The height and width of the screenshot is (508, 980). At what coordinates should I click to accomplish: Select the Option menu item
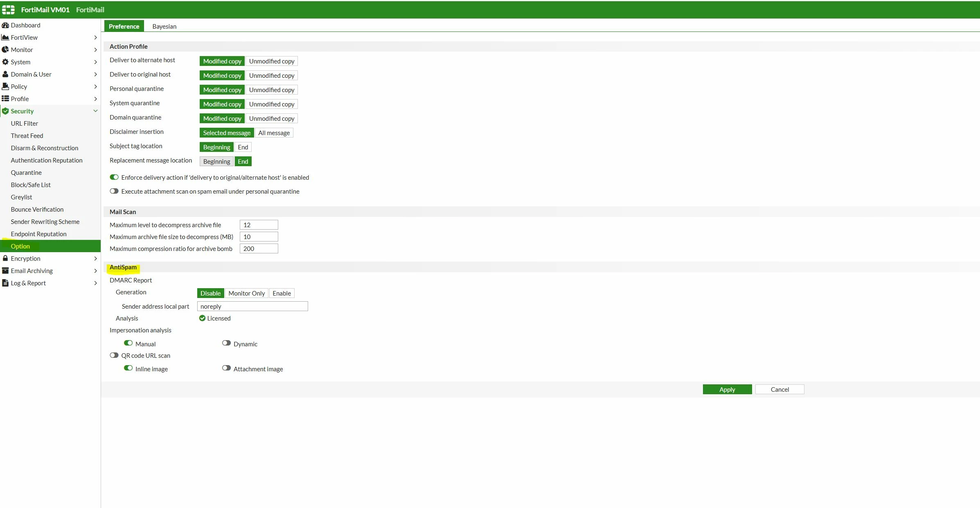[50, 246]
